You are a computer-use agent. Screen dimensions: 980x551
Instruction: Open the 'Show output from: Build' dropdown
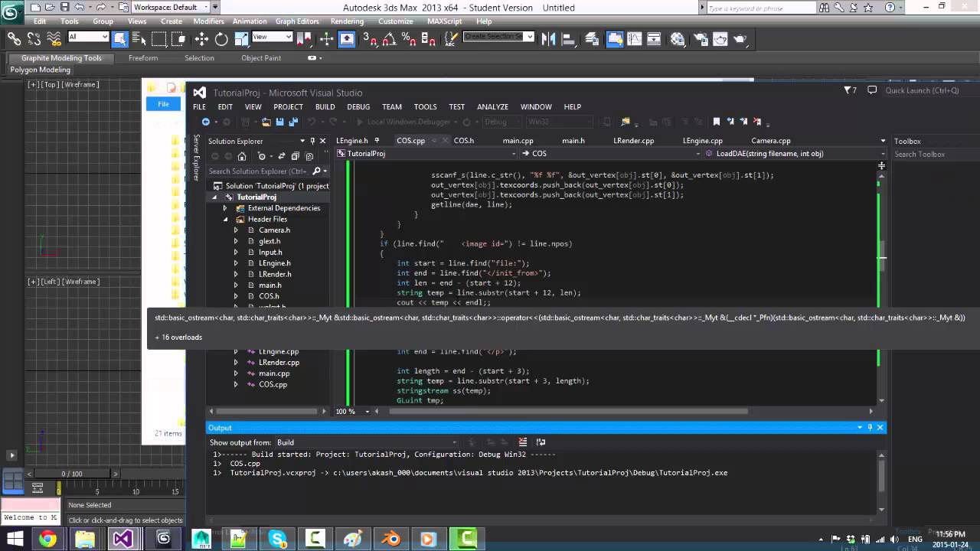coord(366,442)
